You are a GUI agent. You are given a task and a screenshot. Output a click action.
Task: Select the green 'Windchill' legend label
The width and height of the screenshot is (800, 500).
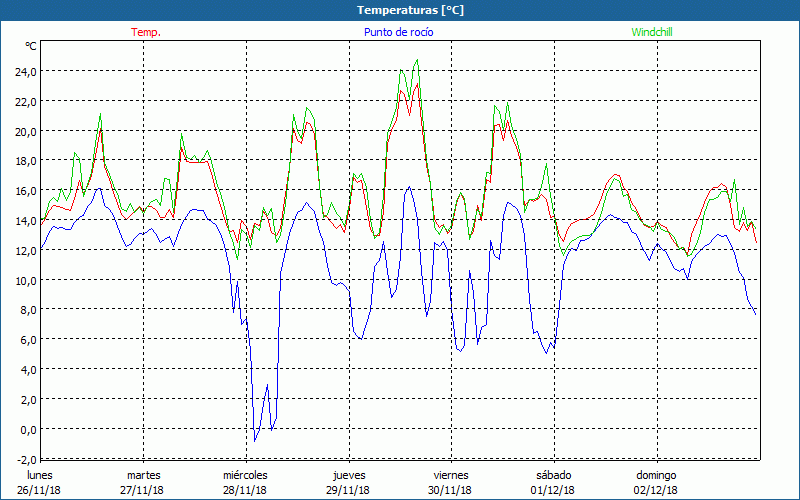click(x=652, y=32)
